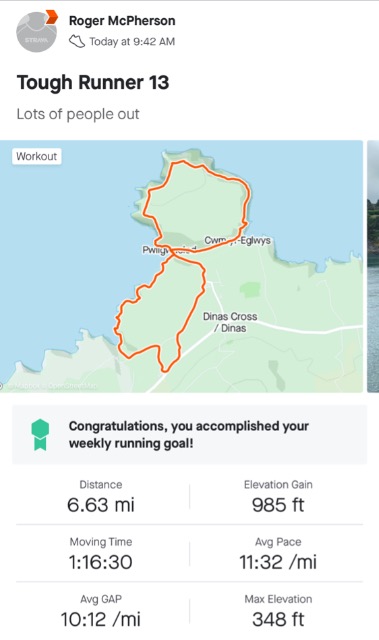Open the orange route map
This screenshot has height=640, width=379.
[182, 266]
